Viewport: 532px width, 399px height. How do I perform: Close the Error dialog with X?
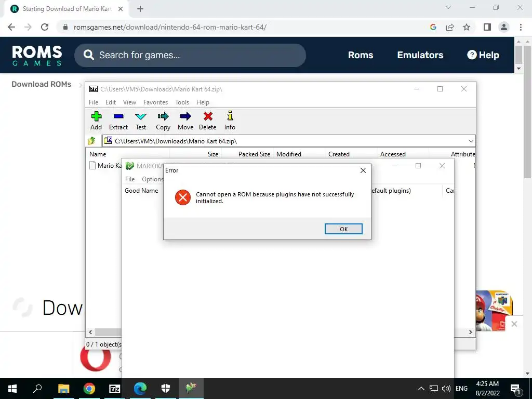click(363, 170)
